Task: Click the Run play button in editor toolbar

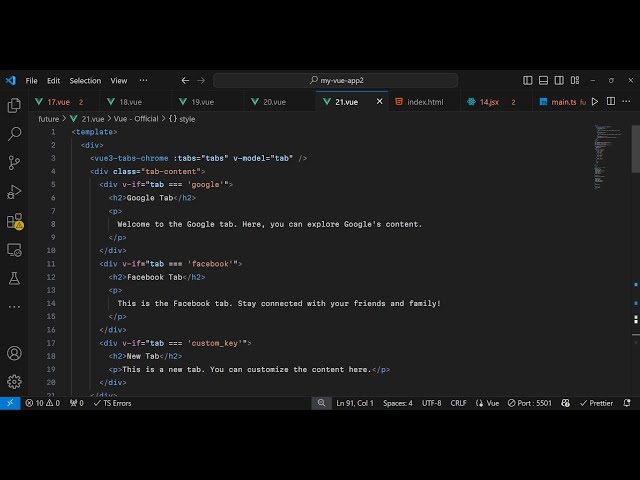Action: (x=595, y=102)
